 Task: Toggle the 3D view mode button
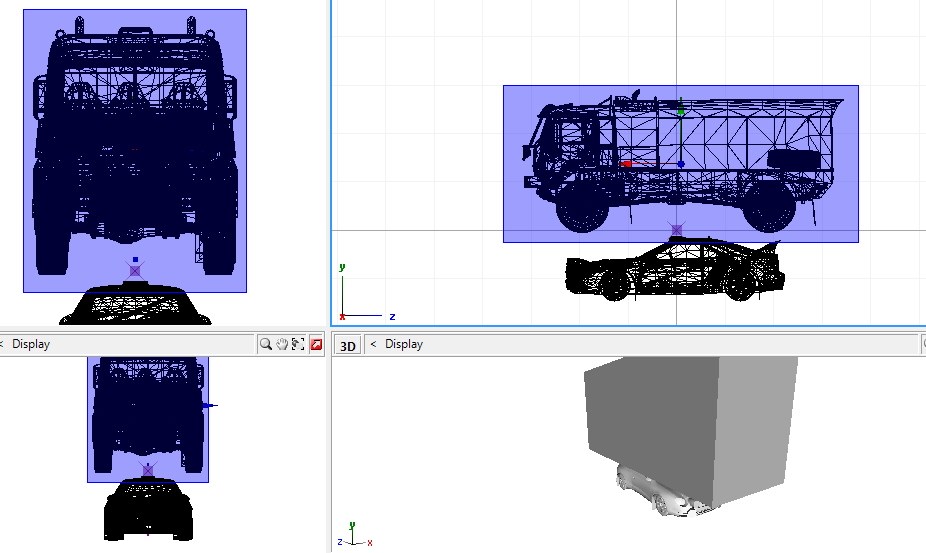point(347,345)
